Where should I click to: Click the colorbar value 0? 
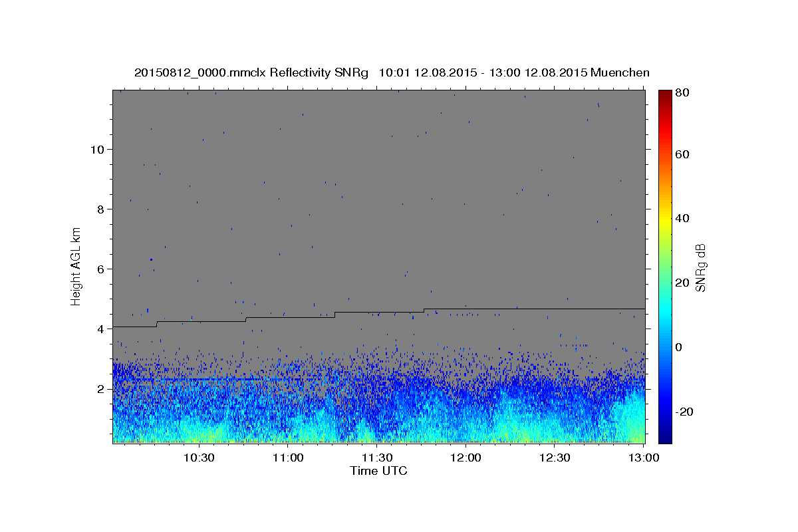pos(679,347)
